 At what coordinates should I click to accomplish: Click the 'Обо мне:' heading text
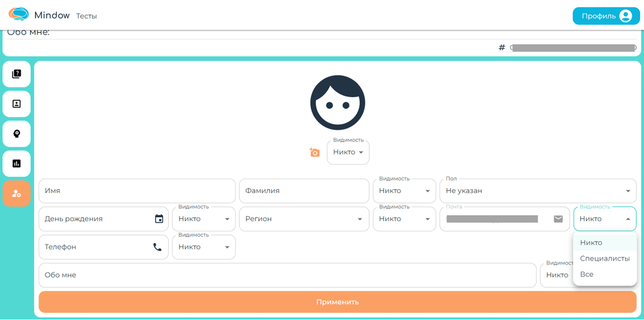point(28,33)
